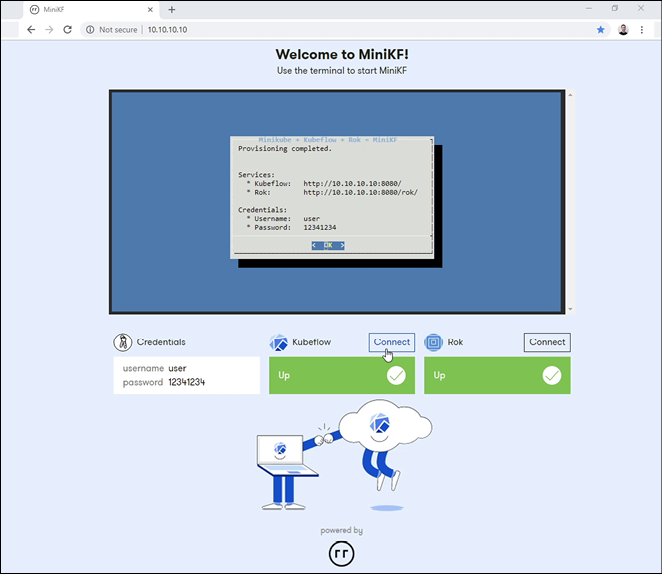Click the 'powered by' text

click(x=342, y=531)
